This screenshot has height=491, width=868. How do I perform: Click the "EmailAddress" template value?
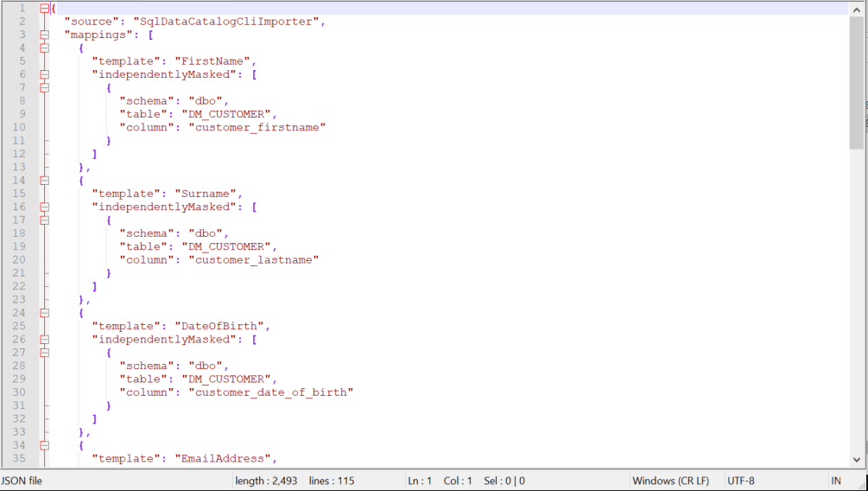223,459
